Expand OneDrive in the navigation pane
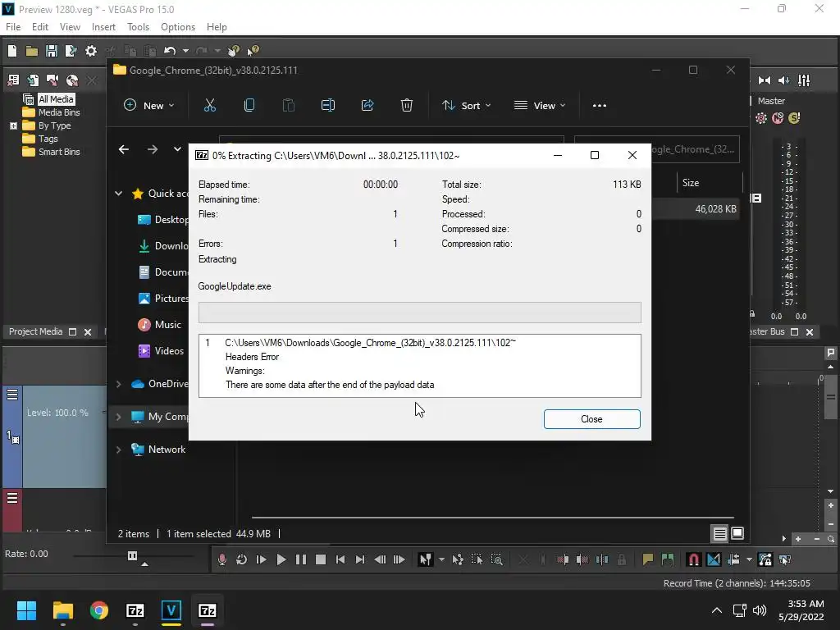Viewport: 840px width, 630px height. pyautogui.click(x=118, y=384)
